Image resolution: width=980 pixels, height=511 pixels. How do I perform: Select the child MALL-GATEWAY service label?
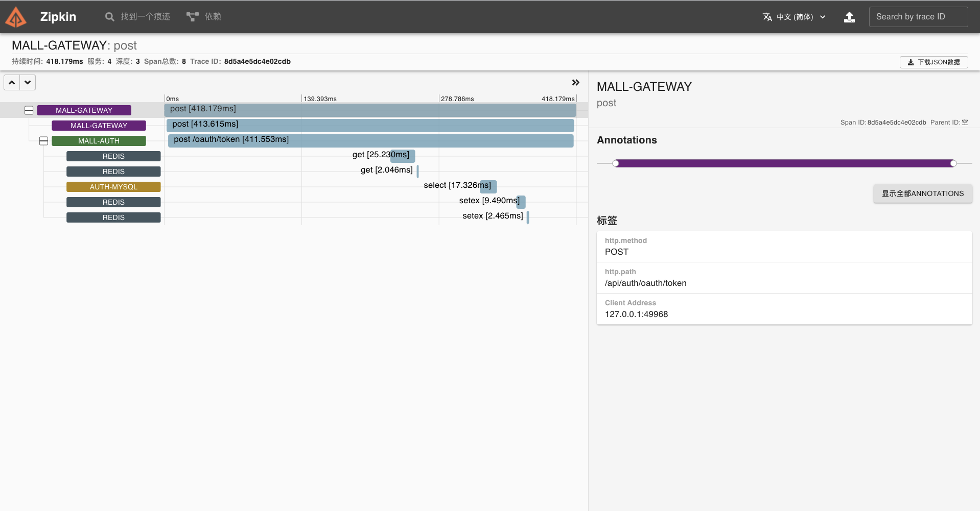tap(99, 126)
